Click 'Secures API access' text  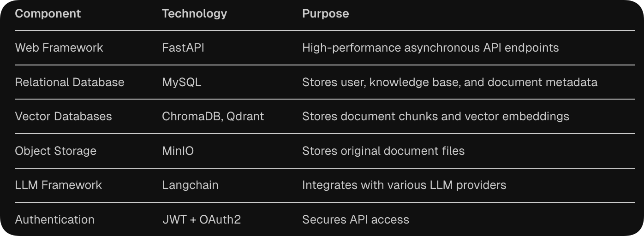(356, 219)
